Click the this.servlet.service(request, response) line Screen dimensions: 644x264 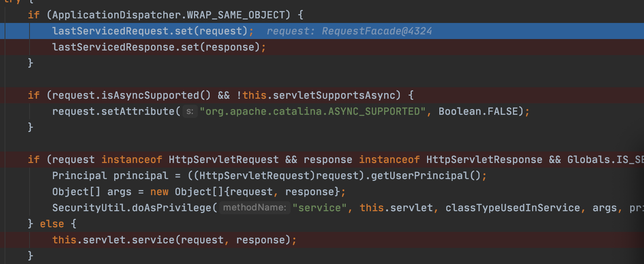174,240
